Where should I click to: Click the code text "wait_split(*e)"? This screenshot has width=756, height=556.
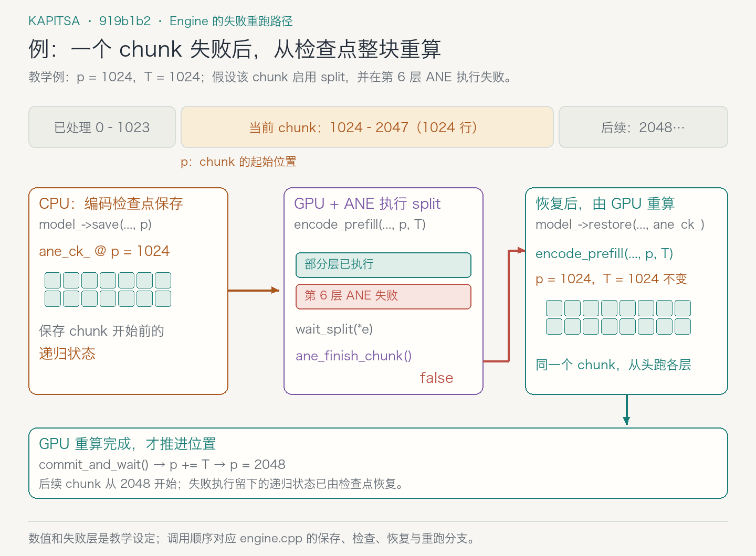point(334,329)
